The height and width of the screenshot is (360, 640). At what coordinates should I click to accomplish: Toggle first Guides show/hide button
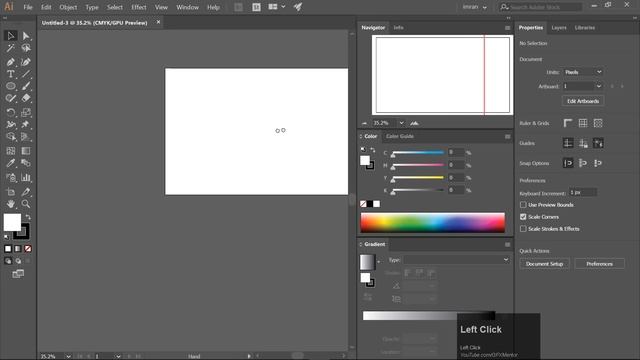[x=568, y=143]
